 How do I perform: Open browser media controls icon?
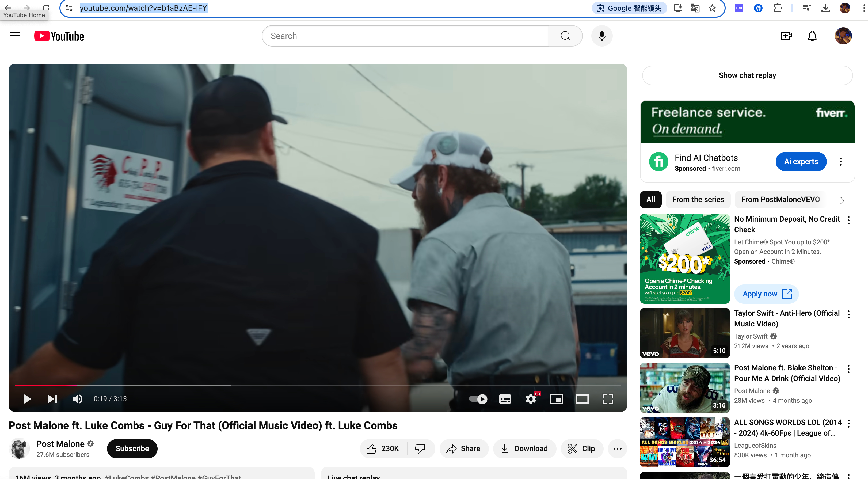pyautogui.click(x=806, y=8)
